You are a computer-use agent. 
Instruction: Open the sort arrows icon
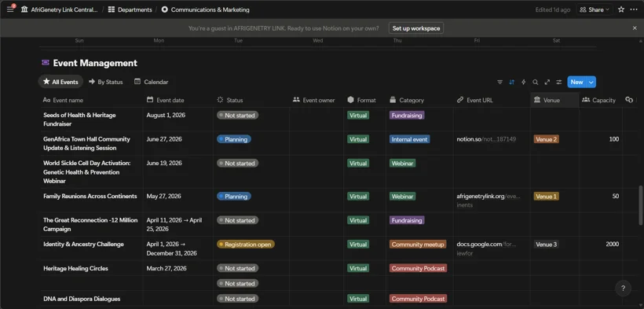coord(512,82)
